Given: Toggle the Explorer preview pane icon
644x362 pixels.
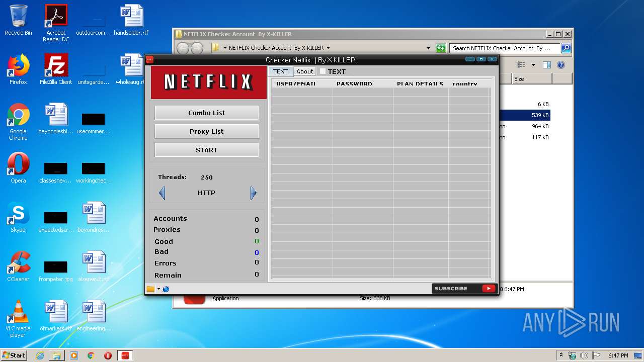Looking at the screenshot, I should point(547,65).
